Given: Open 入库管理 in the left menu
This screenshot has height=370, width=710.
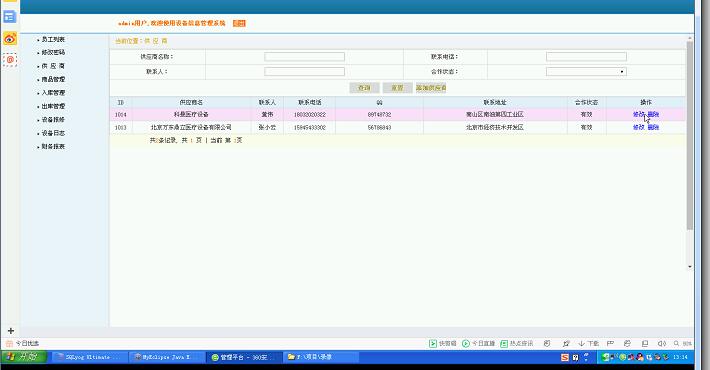Looking at the screenshot, I should (x=53, y=93).
